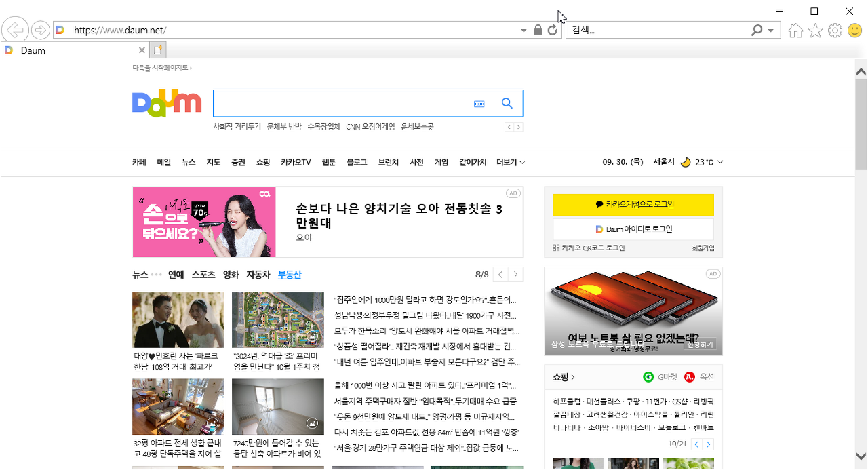Go to previous shopping page arrow
This screenshot has height=470, width=868.
tap(696, 444)
